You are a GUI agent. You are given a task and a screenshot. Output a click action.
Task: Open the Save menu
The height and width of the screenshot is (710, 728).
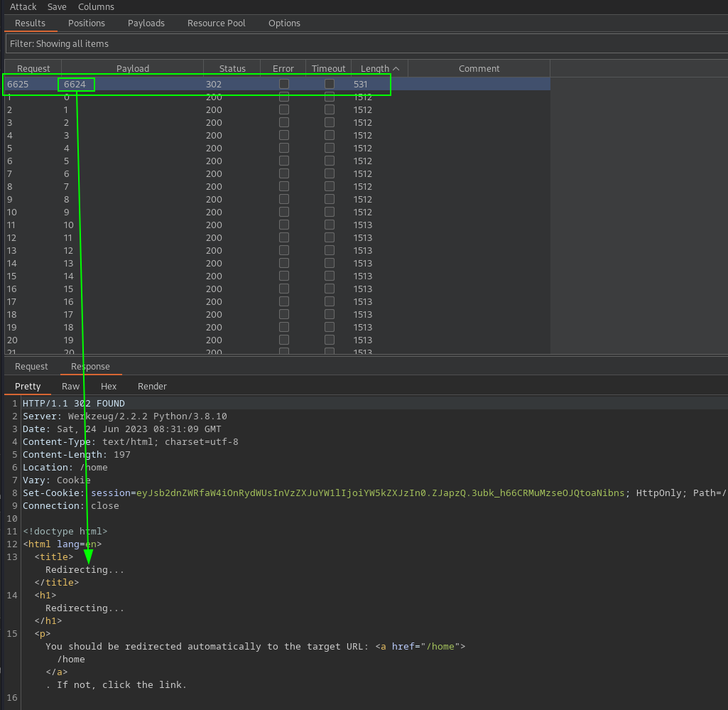pos(57,6)
